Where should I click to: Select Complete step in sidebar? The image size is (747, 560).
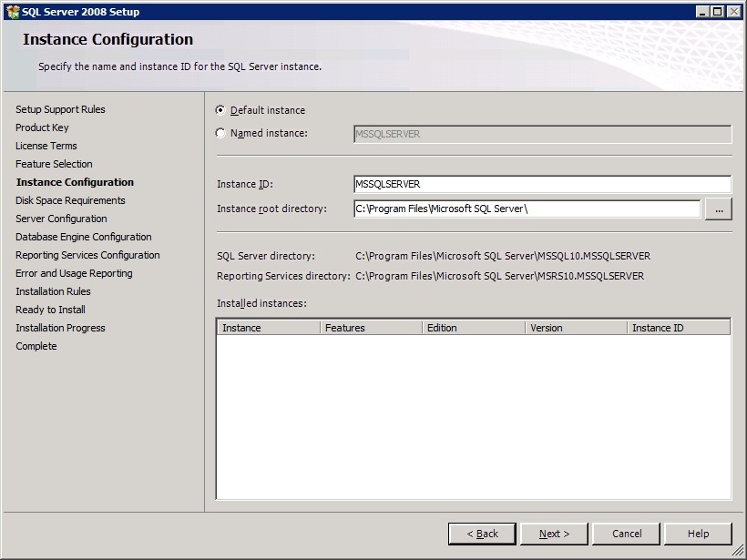point(36,346)
